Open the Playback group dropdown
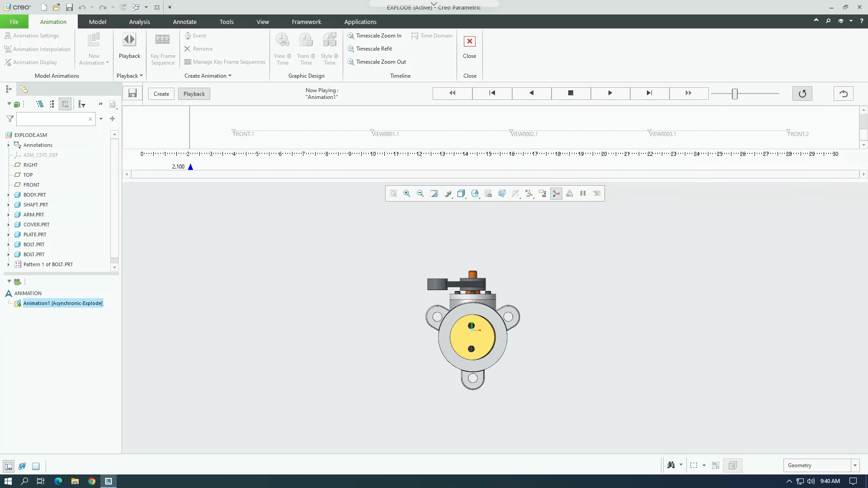 (129, 76)
